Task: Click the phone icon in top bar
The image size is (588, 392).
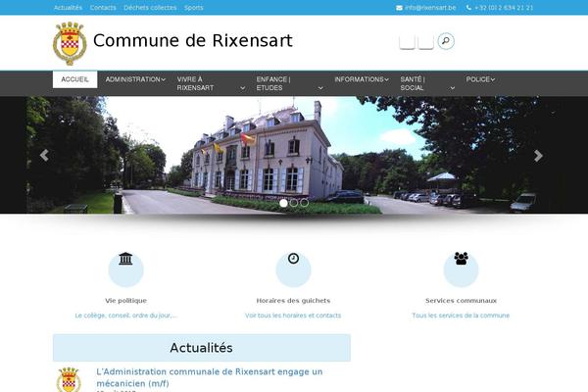Action: (x=468, y=8)
